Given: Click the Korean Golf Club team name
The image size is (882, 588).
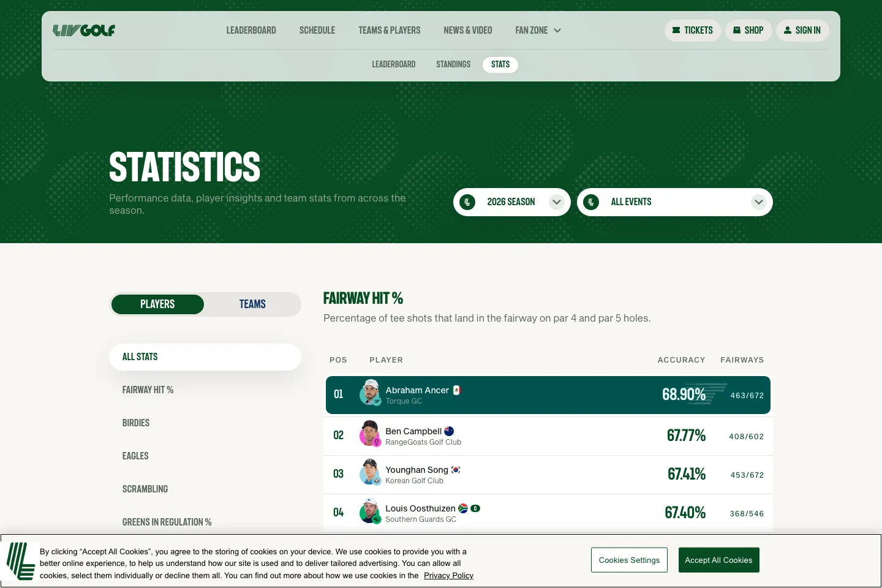Looking at the screenshot, I should click(x=414, y=481).
